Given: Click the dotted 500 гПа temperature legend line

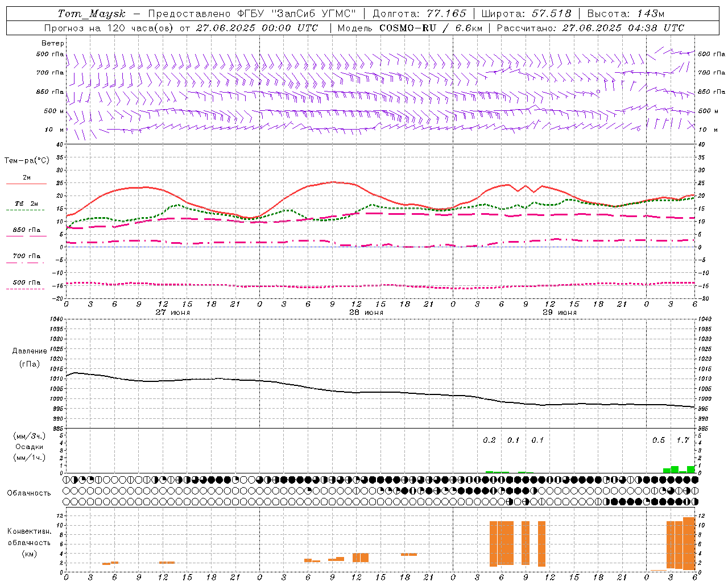Looking at the screenshot, I should click(x=25, y=289).
